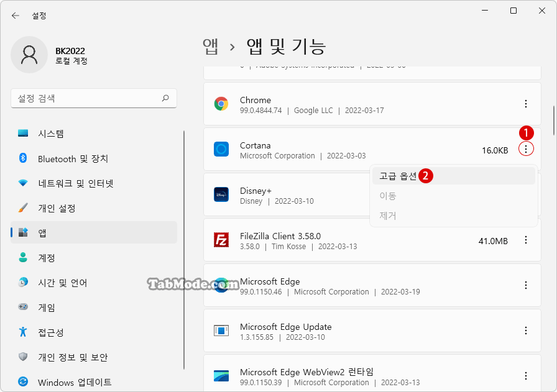
Task: Focus the 설정 검색 search field
Action: click(x=94, y=98)
